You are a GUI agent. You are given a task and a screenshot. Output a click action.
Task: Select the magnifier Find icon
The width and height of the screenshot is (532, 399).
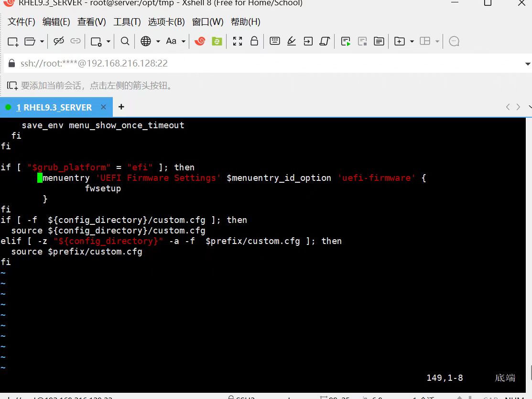coord(124,41)
